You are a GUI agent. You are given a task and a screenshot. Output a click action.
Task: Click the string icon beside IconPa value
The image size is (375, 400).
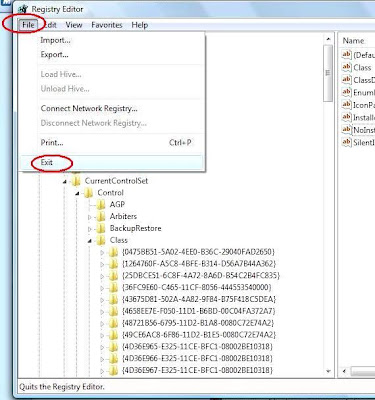pyautogui.click(x=347, y=105)
